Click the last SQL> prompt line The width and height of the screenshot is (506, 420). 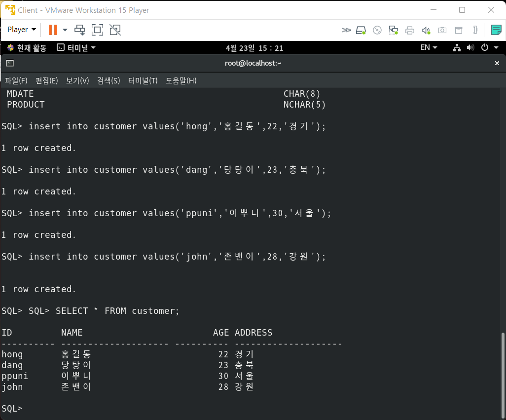[12, 408]
